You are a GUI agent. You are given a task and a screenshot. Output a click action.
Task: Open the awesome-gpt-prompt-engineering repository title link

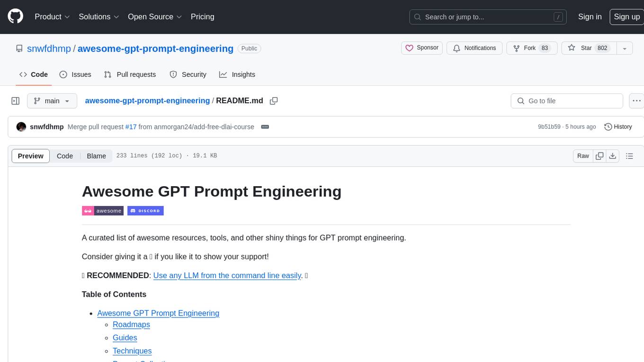(155, 48)
